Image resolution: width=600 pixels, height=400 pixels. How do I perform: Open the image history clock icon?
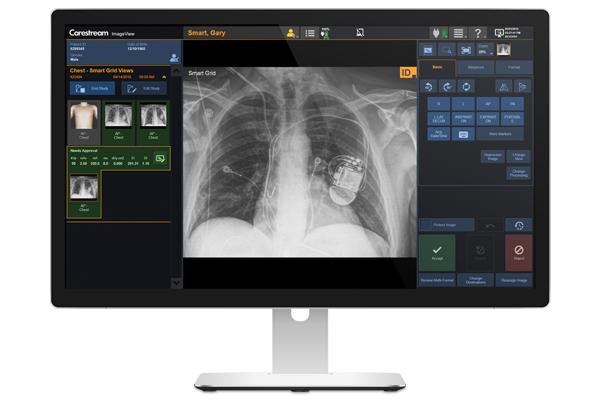click(x=518, y=225)
